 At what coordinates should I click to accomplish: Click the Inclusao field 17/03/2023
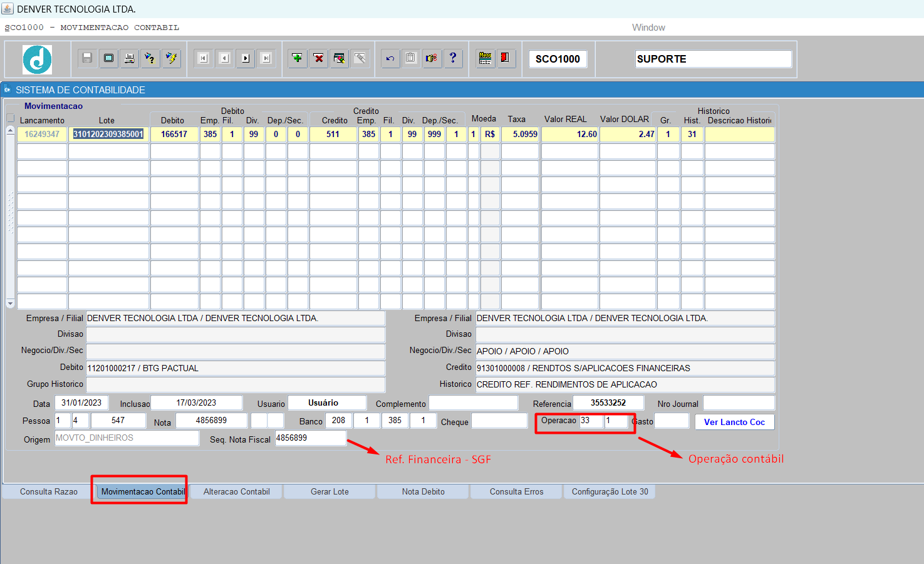click(x=196, y=402)
